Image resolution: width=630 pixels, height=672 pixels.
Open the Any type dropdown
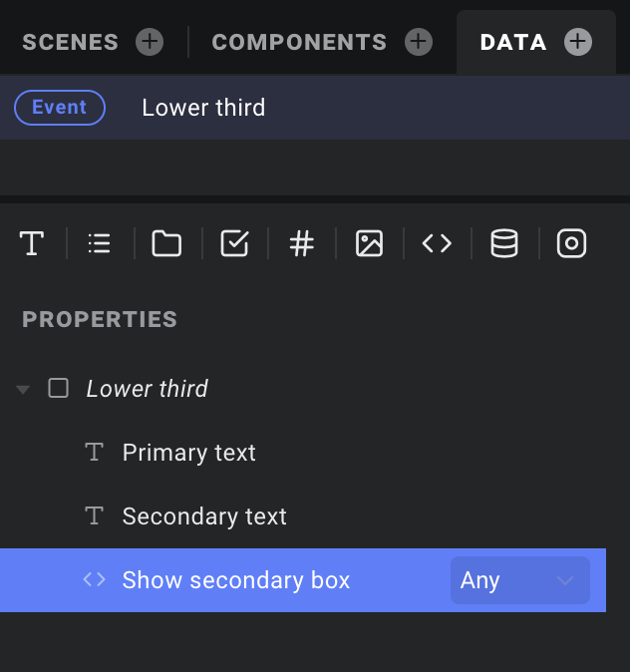tap(520, 580)
